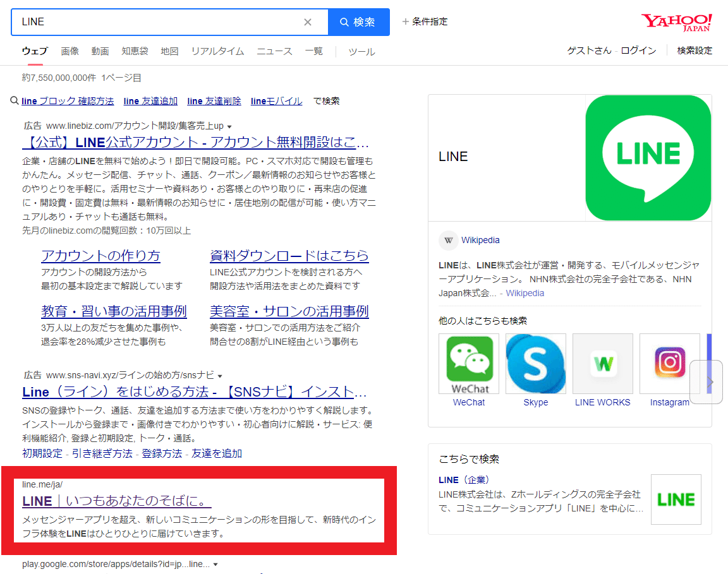Open 教育・習い事の活用事例 sitelink
The width and height of the screenshot is (728, 574).
click(114, 311)
